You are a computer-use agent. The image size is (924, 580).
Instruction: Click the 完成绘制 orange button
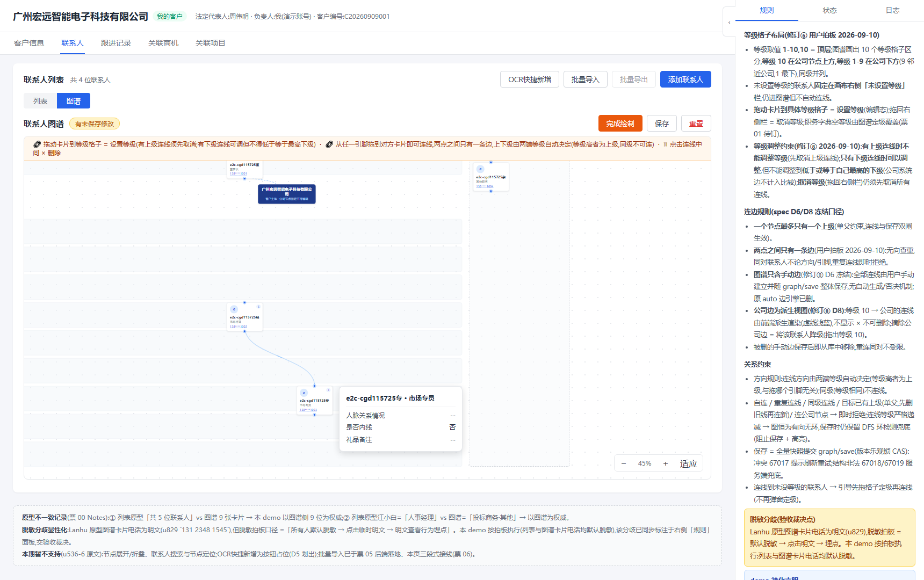[620, 124]
